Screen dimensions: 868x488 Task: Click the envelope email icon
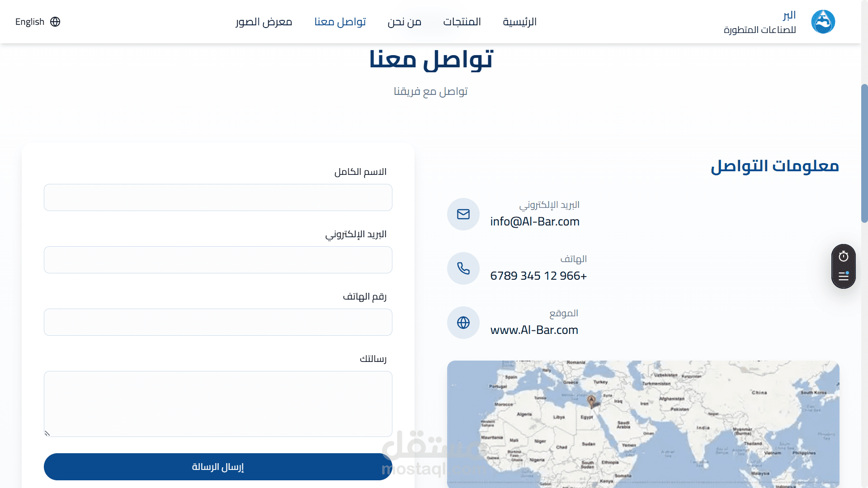(x=463, y=214)
